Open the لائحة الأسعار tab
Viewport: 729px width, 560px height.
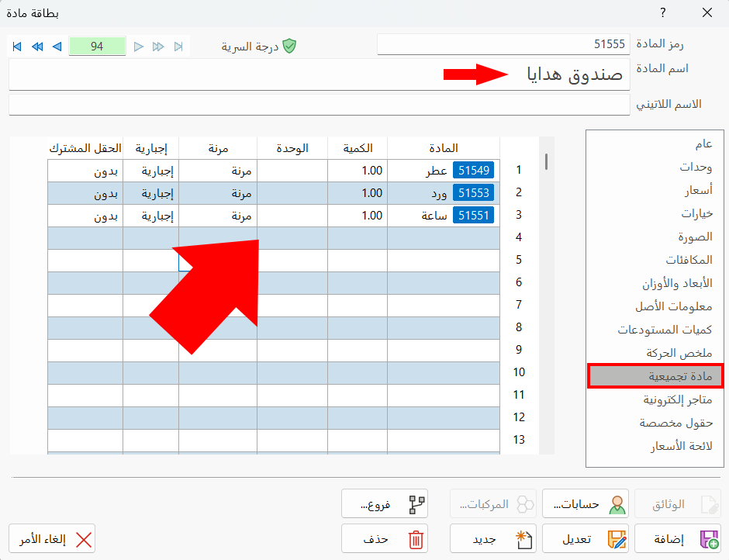(655, 446)
